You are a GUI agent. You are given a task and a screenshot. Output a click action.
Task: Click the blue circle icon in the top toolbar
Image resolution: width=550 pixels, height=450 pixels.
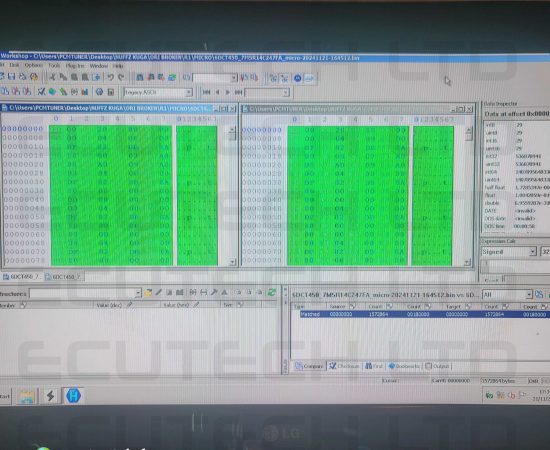(297, 78)
